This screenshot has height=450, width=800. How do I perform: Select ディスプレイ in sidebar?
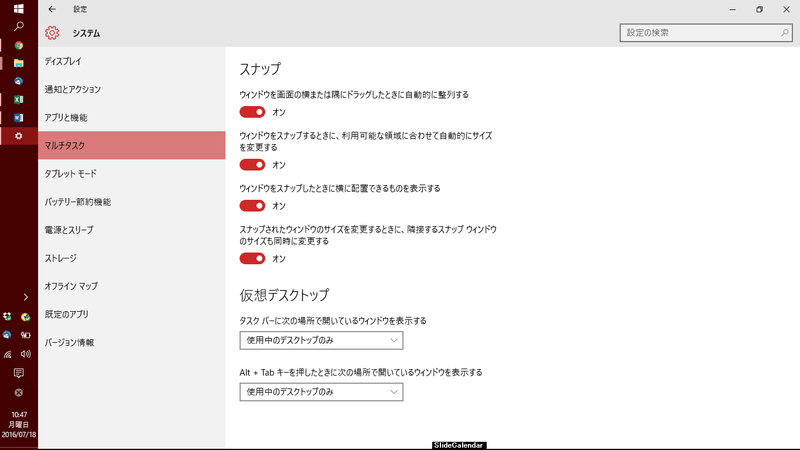point(132,61)
